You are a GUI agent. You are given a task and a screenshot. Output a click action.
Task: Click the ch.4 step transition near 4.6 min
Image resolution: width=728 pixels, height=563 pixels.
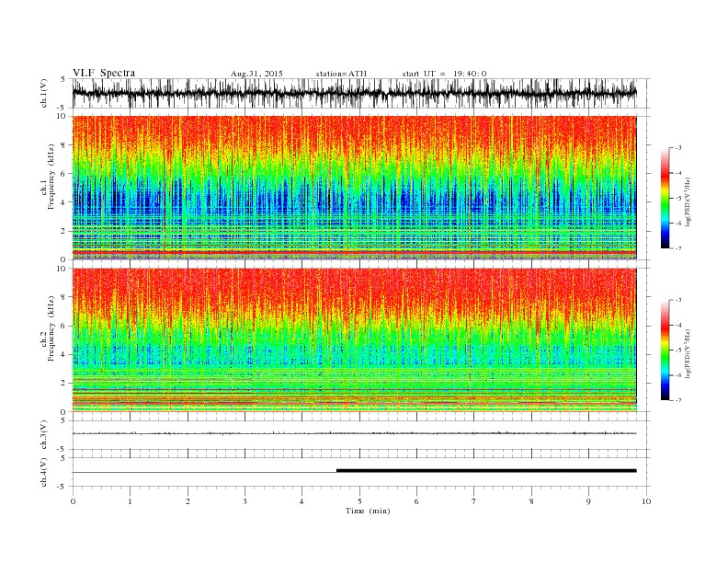[336, 471]
